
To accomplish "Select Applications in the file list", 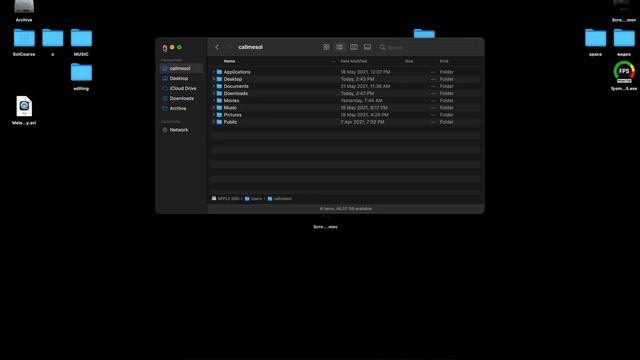I will coord(237,72).
